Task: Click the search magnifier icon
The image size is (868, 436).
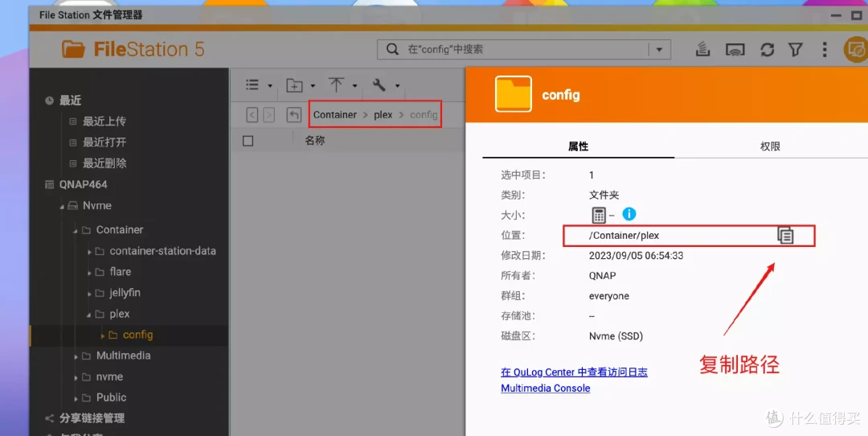Action: (392, 49)
